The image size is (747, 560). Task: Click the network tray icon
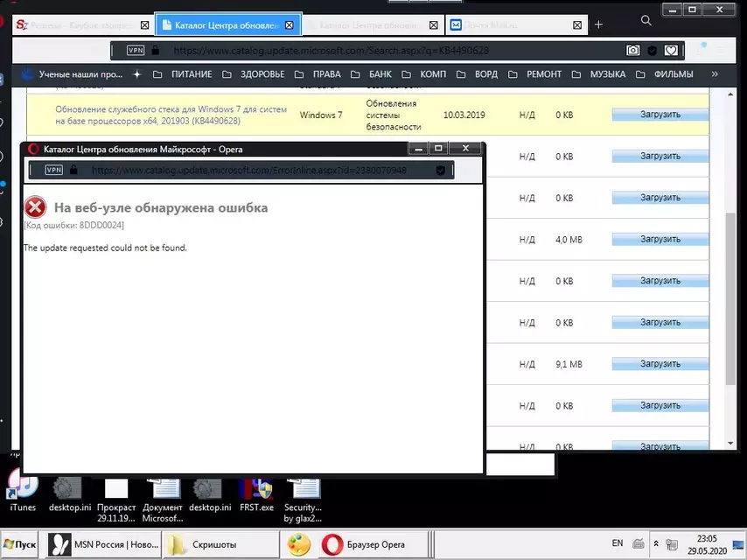672,543
